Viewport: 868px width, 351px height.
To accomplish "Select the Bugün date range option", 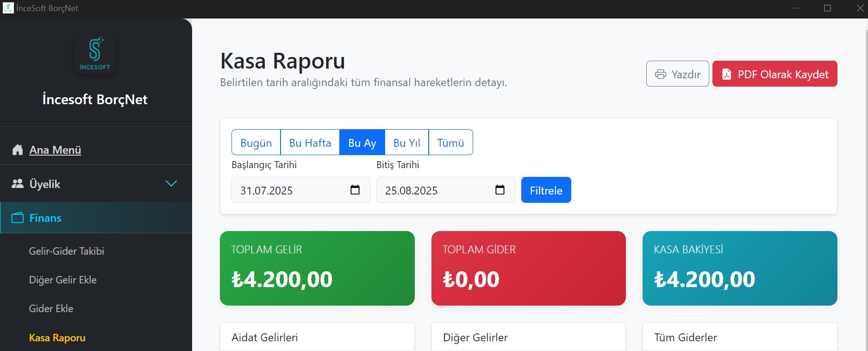I will [256, 143].
